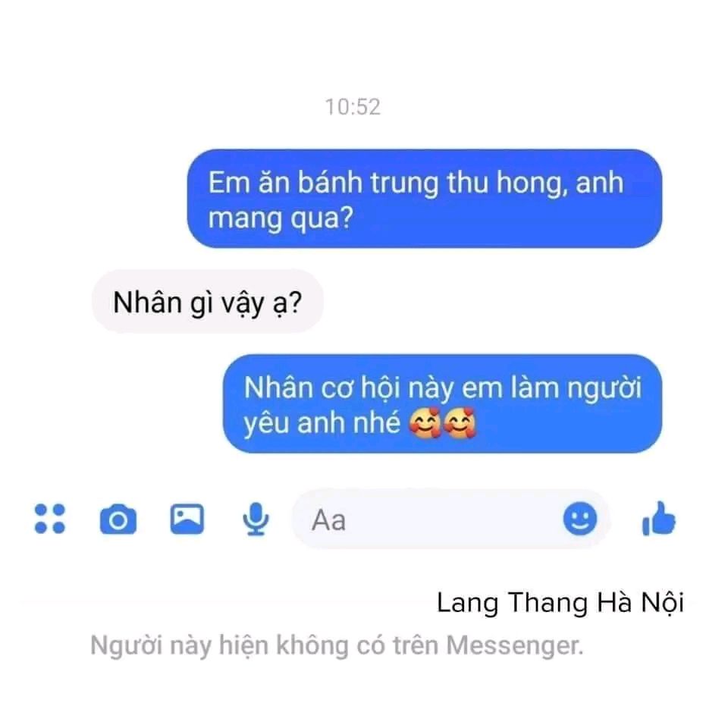Open the photo gallery picker icon
The width and height of the screenshot is (728, 728).
(187, 519)
